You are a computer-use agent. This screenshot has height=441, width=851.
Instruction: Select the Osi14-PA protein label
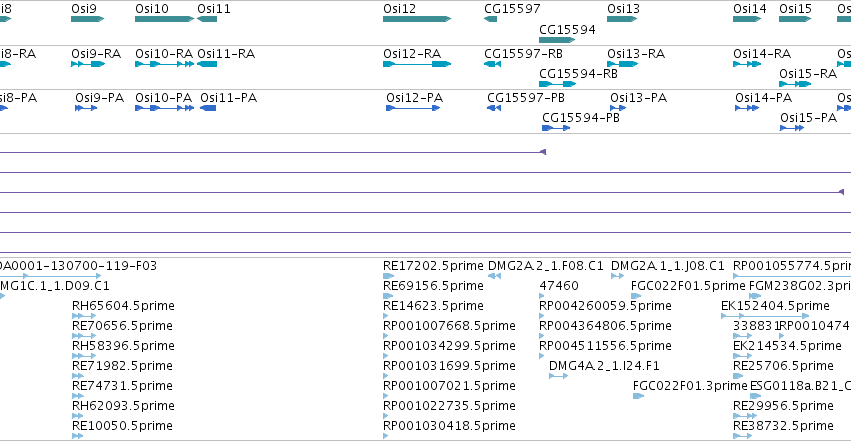click(x=764, y=98)
